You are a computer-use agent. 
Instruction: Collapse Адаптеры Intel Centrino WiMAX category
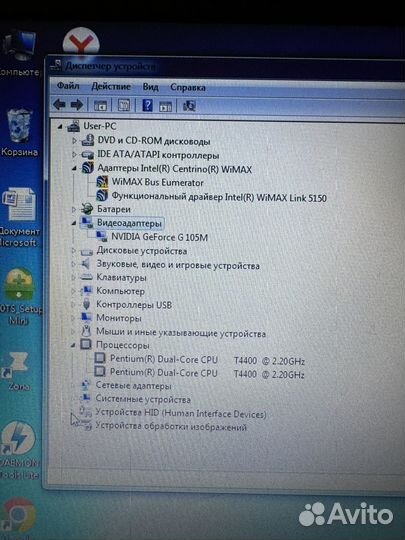pos(74,168)
